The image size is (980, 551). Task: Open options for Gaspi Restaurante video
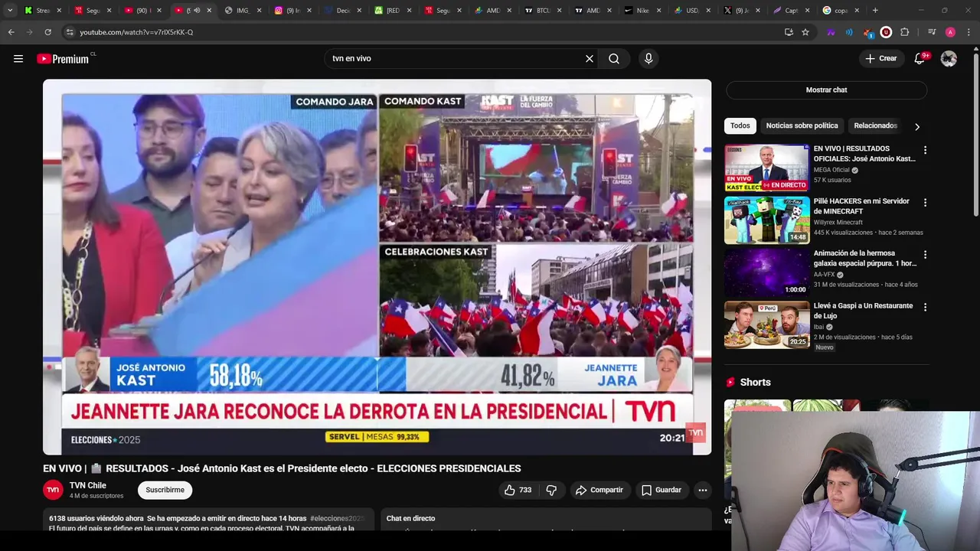(x=925, y=307)
